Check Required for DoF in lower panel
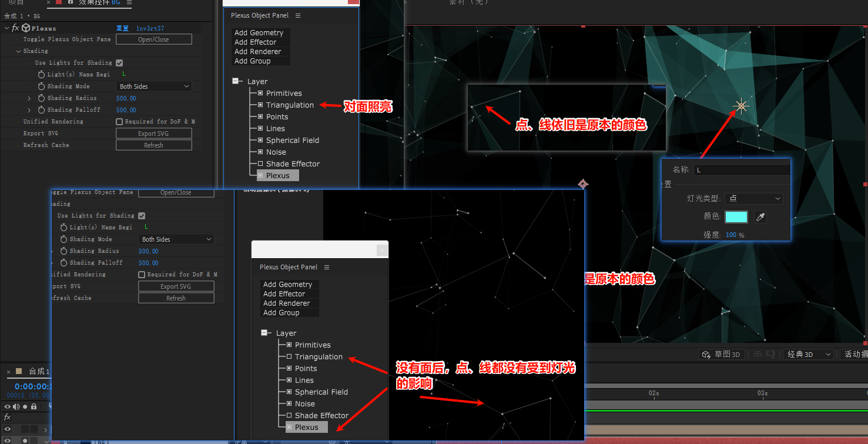This screenshot has width=868, height=444. (x=142, y=275)
